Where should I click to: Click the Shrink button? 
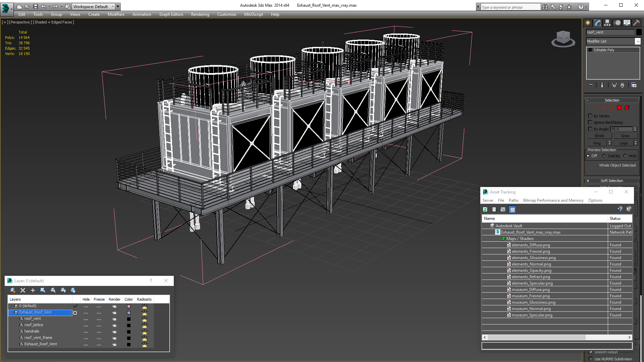[599, 136]
